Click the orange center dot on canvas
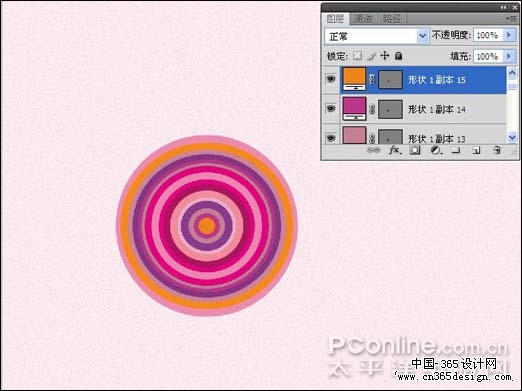The width and height of the screenshot is (522, 391). click(207, 226)
